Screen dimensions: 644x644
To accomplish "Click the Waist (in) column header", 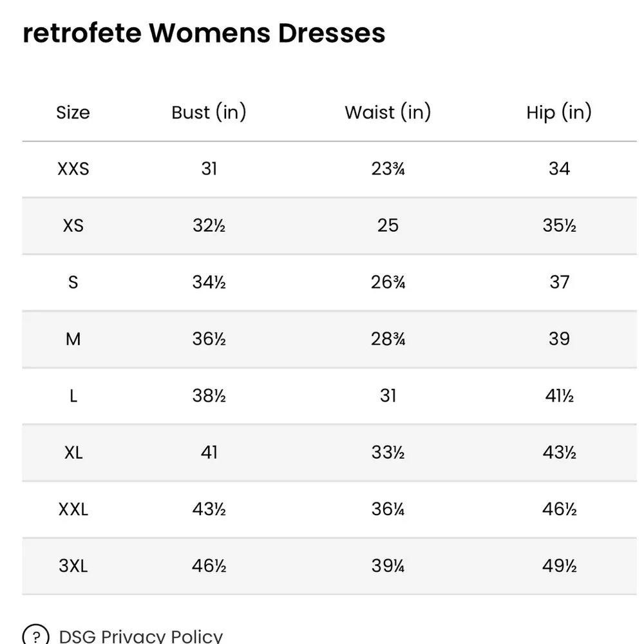I will [388, 113].
